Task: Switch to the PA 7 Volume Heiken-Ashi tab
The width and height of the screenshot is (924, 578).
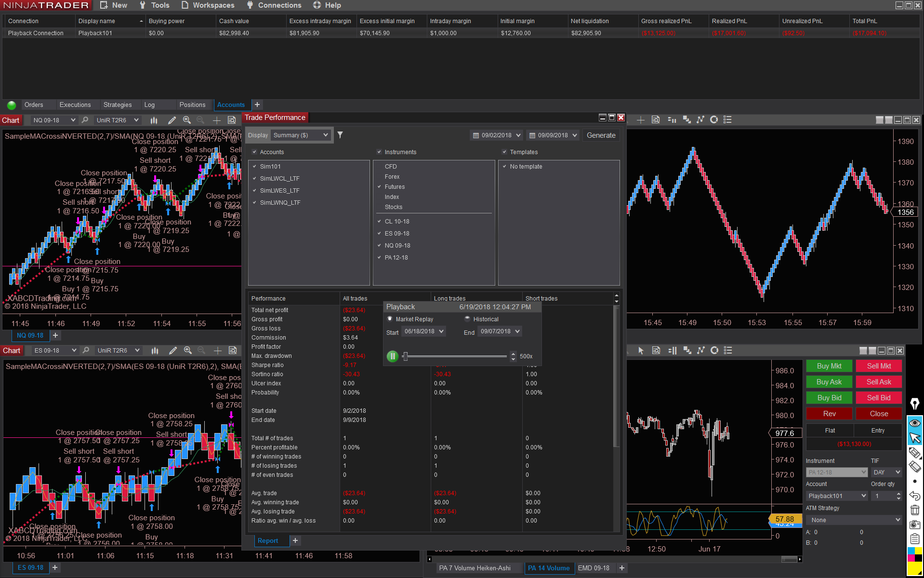Action: 475,568
